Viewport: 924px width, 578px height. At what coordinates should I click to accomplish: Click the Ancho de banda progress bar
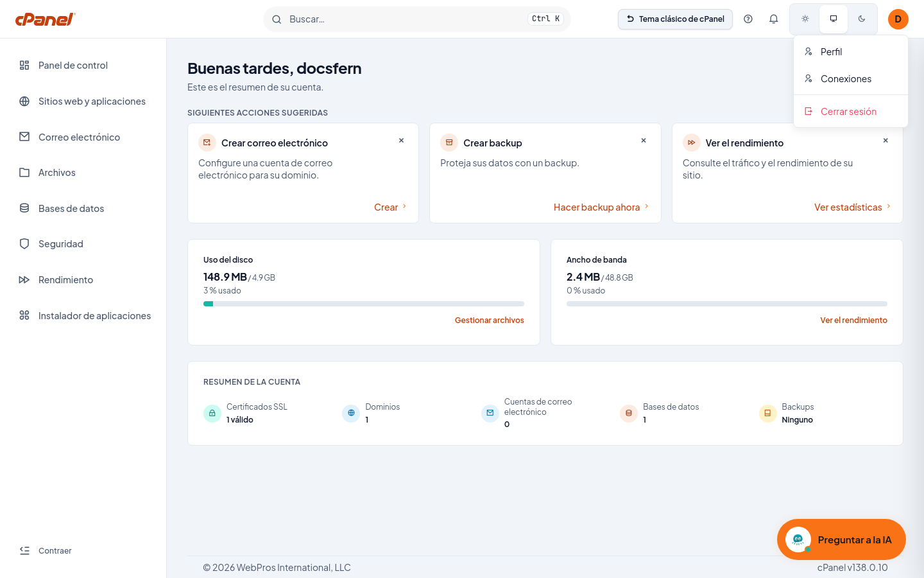point(727,304)
